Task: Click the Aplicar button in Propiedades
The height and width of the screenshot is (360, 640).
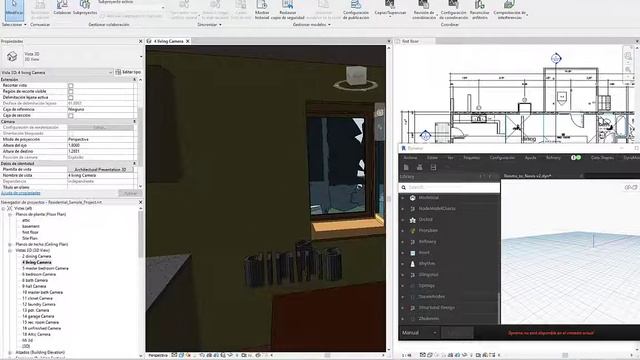Action: click(130, 193)
